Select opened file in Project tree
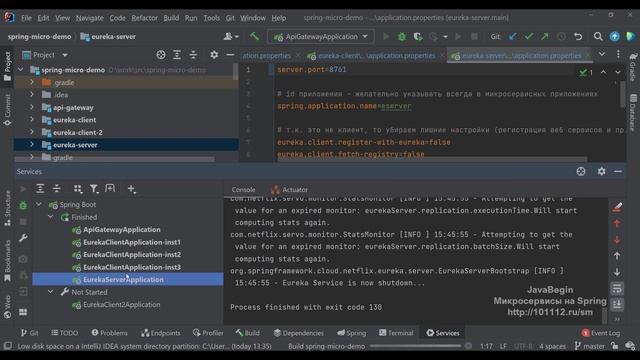Viewport: 640px width, 360px height. pos(161,55)
